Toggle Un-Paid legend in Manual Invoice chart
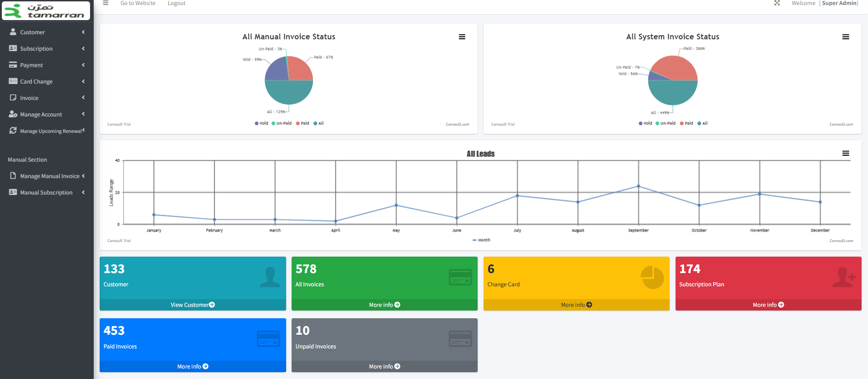Image resolution: width=868 pixels, height=379 pixels. 282,123
